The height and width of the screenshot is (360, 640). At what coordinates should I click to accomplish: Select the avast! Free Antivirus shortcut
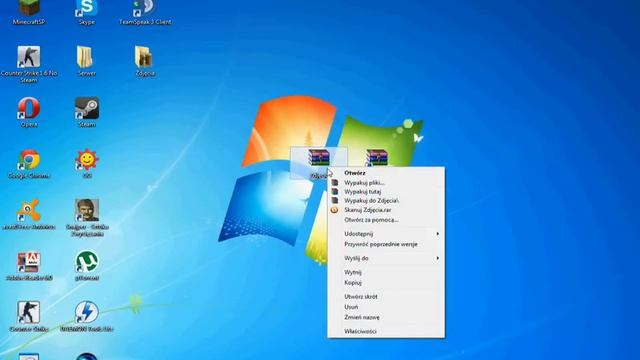tap(29, 214)
